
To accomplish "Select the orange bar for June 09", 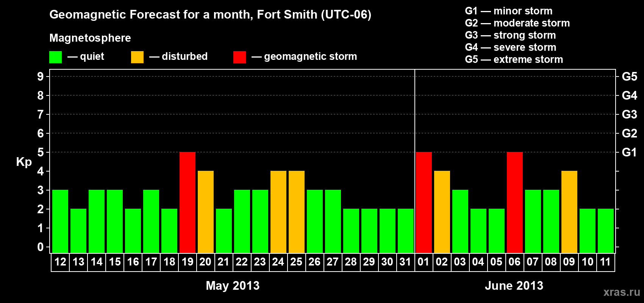I will (569, 212).
